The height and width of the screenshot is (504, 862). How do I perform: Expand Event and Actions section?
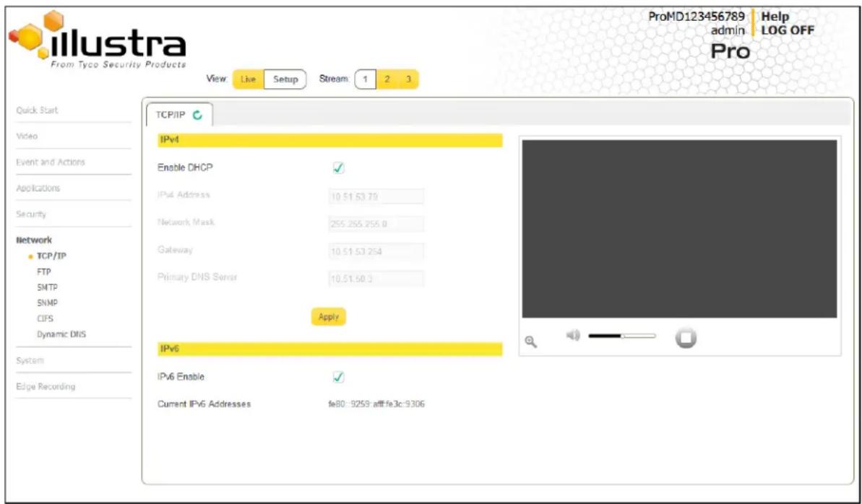tap(51, 162)
